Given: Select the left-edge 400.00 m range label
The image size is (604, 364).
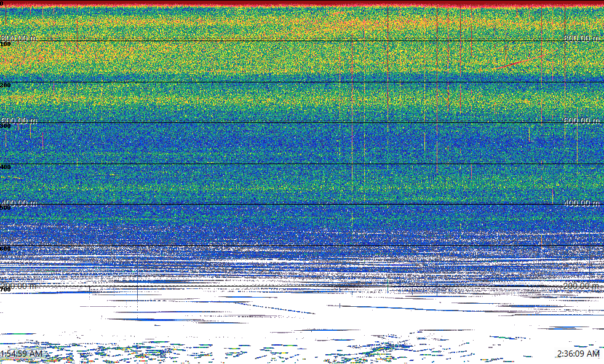Looking at the screenshot, I should [x=18, y=203].
